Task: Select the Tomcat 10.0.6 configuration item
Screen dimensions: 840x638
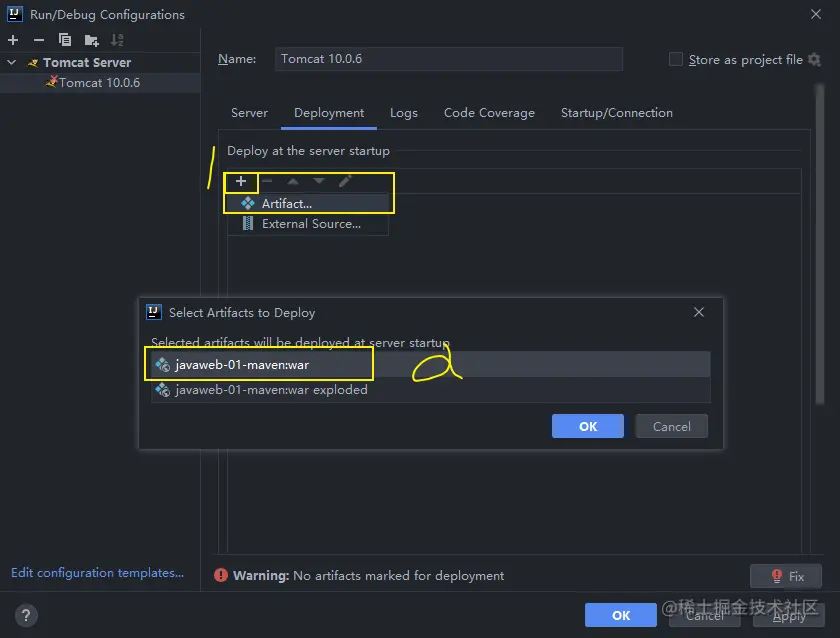Action: click(x=100, y=82)
